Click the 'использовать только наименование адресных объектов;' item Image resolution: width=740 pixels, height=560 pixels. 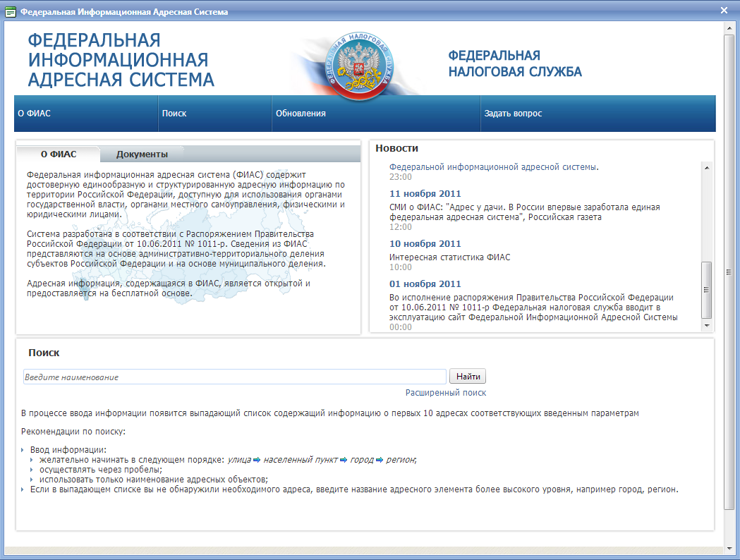tap(153, 480)
